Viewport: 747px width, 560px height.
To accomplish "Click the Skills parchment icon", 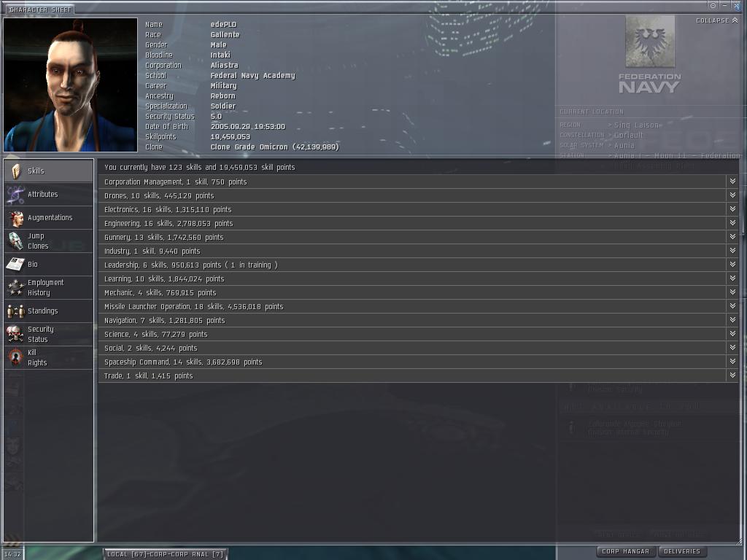I will [x=16, y=171].
